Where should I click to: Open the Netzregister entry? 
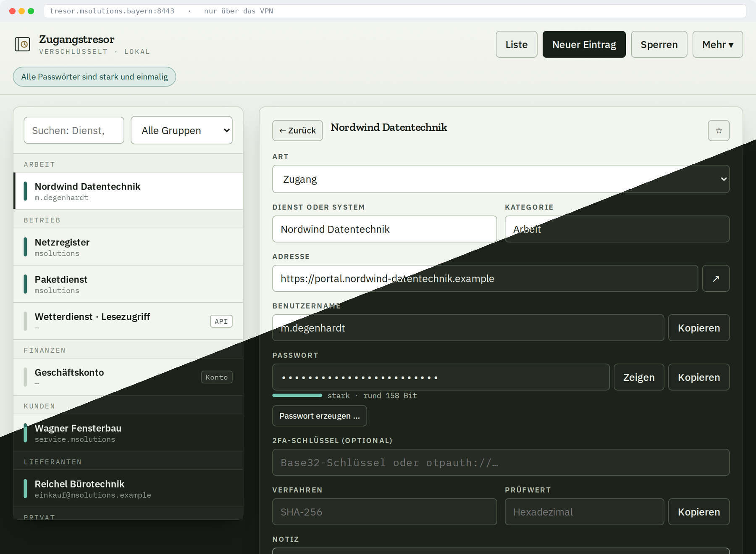click(x=128, y=247)
